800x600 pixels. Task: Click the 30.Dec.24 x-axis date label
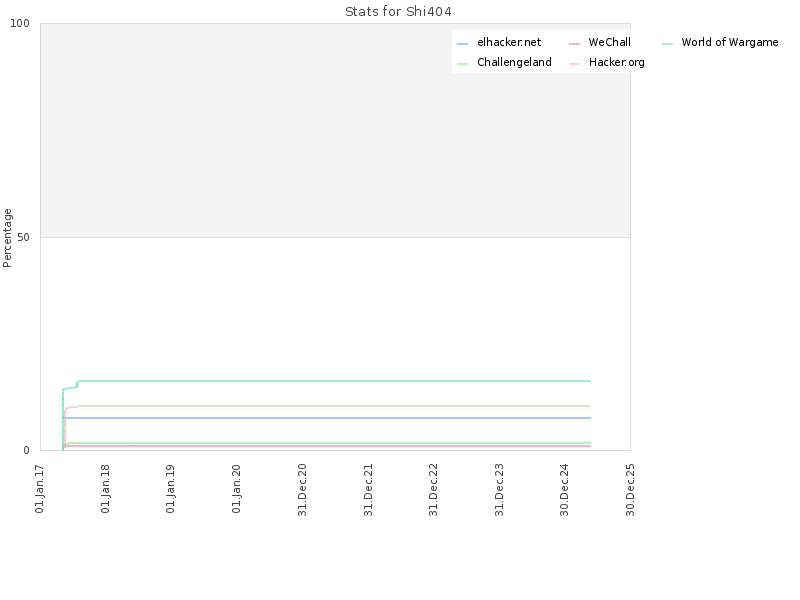[564, 489]
